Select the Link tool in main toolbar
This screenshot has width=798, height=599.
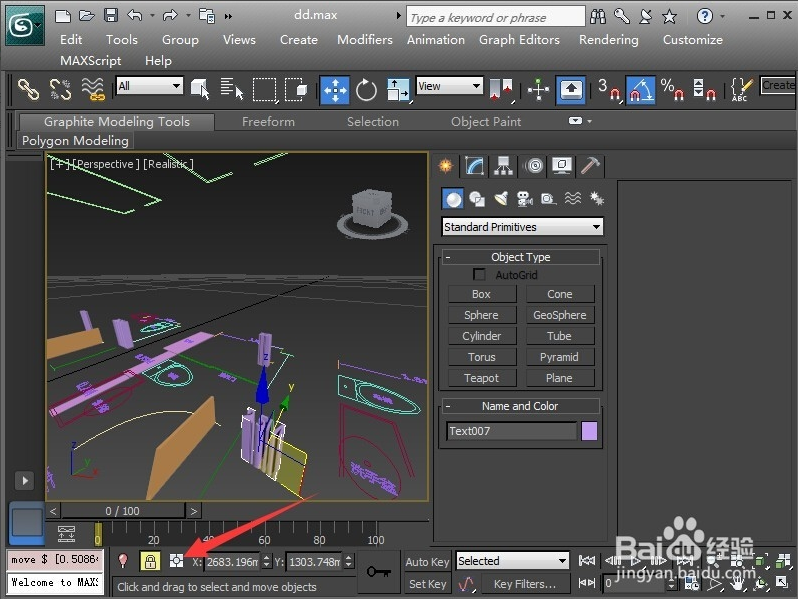tap(28, 90)
